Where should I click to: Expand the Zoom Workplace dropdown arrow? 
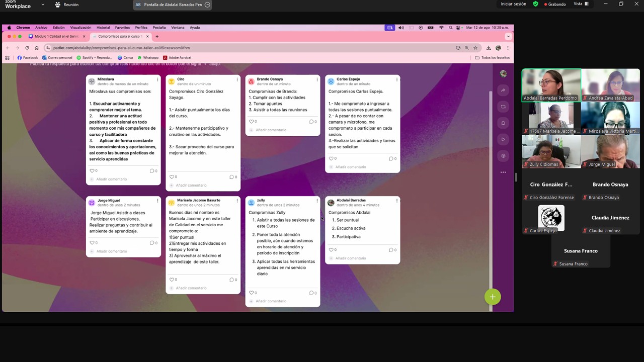tap(43, 5)
